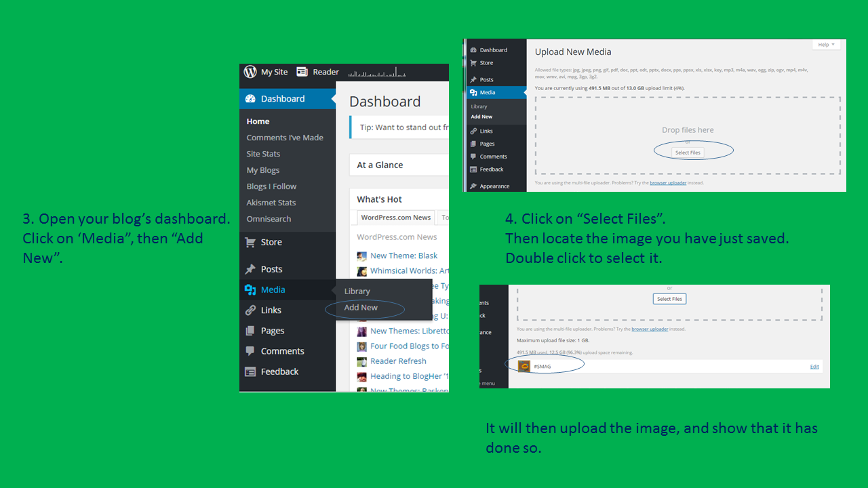The width and height of the screenshot is (868, 488).
Task: Open the Site Stats submenu item
Action: point(263,154)
